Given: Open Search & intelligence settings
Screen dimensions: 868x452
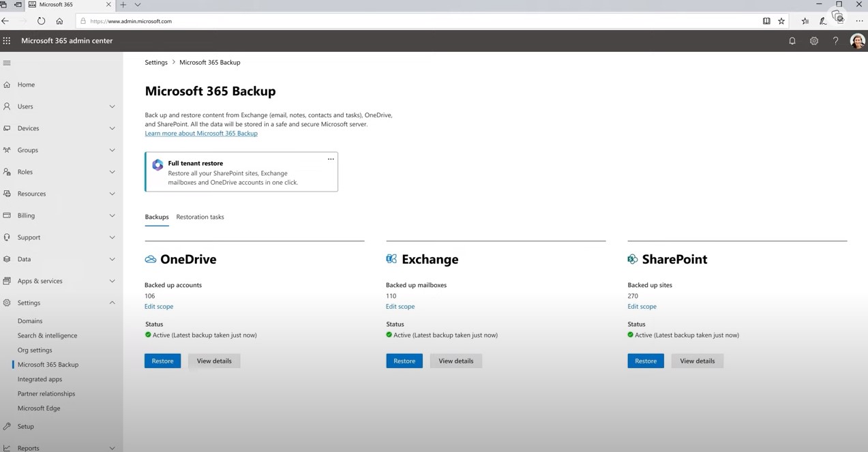Looking at the screenshot, I should click(x=47, y=335).
